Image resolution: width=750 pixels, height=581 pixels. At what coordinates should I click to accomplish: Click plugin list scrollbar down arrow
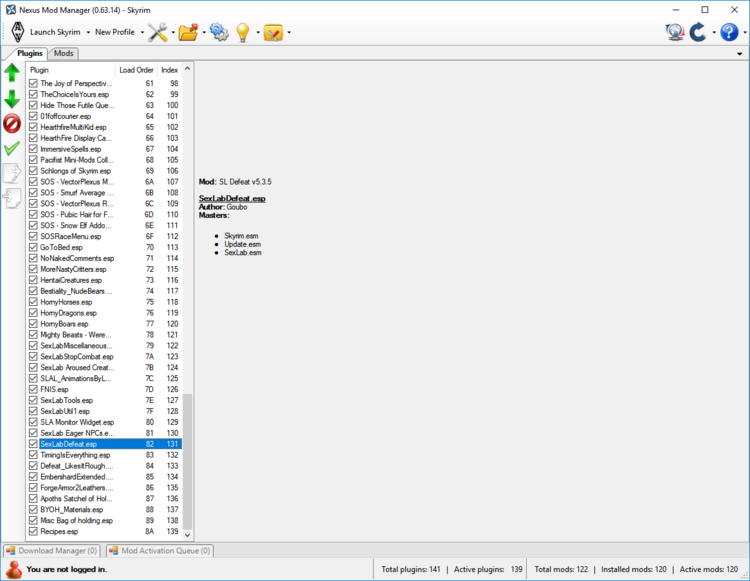(188, 535)
